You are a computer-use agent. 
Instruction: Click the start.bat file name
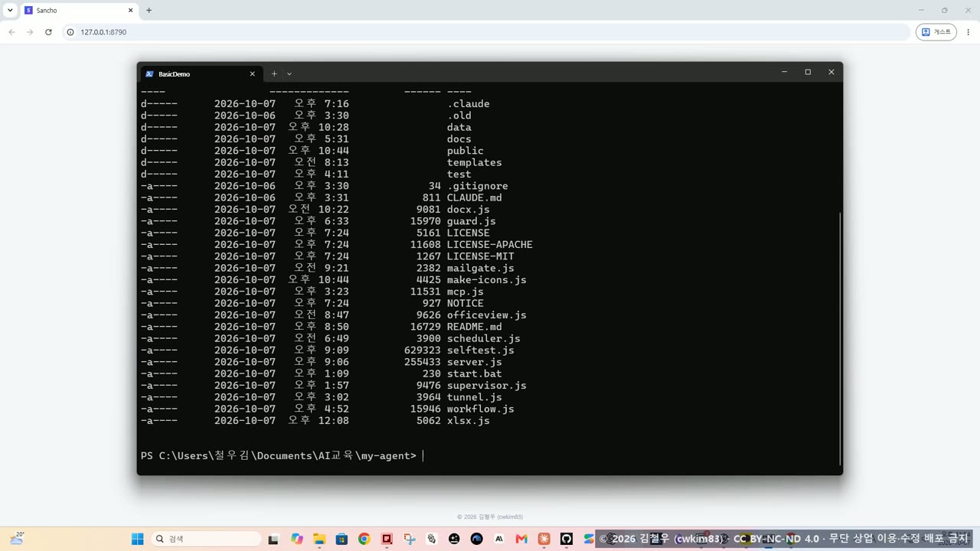point(475,373)
